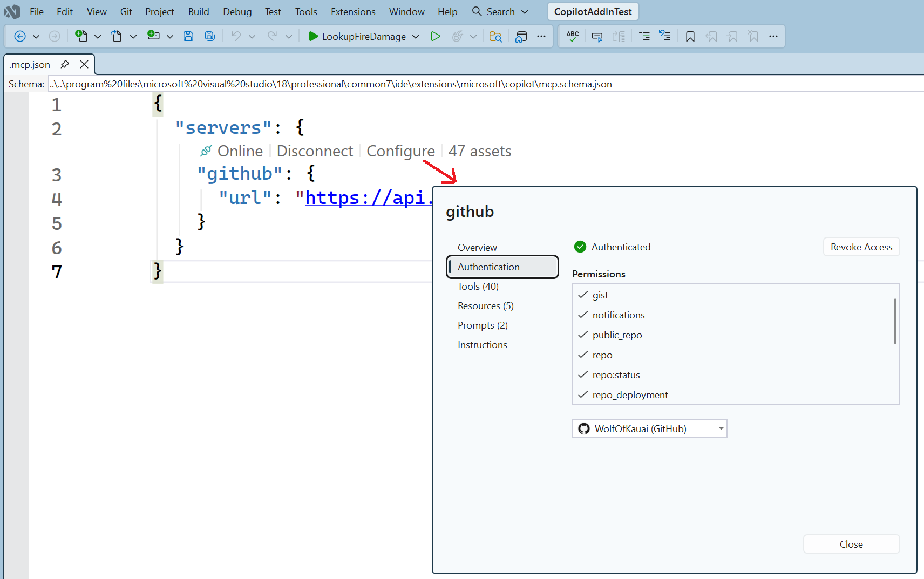Go to the next bookmark icon
Screen dimensions: 924x579
732,36
